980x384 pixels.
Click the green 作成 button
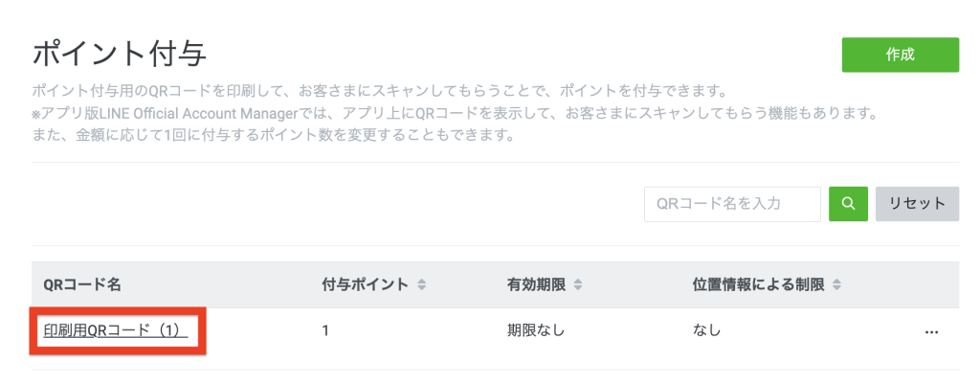pyautogui.click(x=900, y=55)
